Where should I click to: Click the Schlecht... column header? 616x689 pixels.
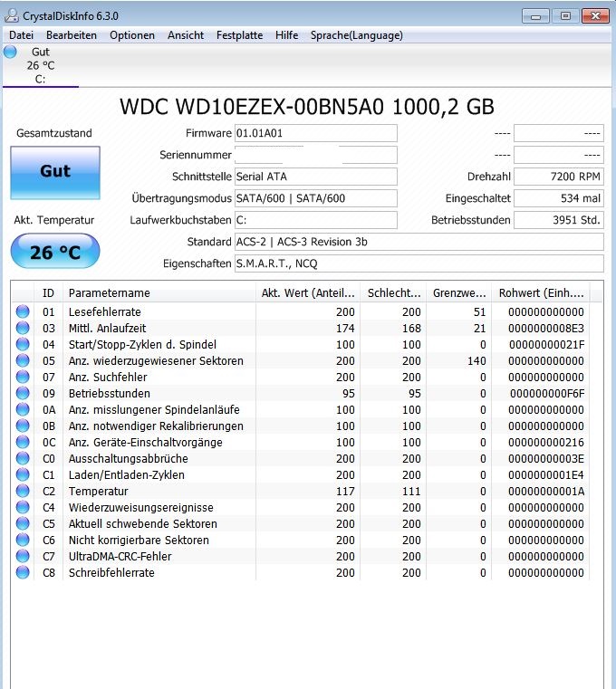393,293
